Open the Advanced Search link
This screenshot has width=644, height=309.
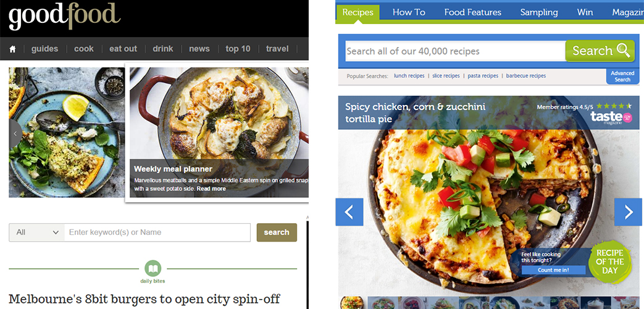pyautogui.click(x=622, y=77)
